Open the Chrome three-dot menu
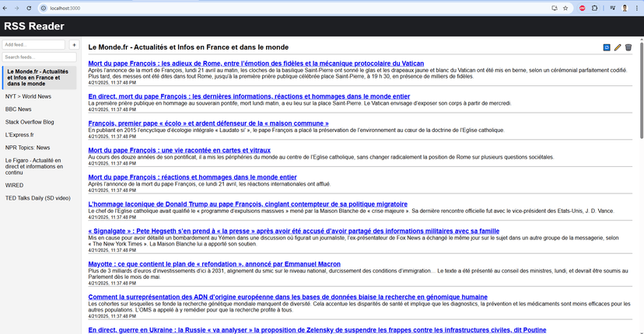This screenshot has width=644, height=334. (636, 9)
